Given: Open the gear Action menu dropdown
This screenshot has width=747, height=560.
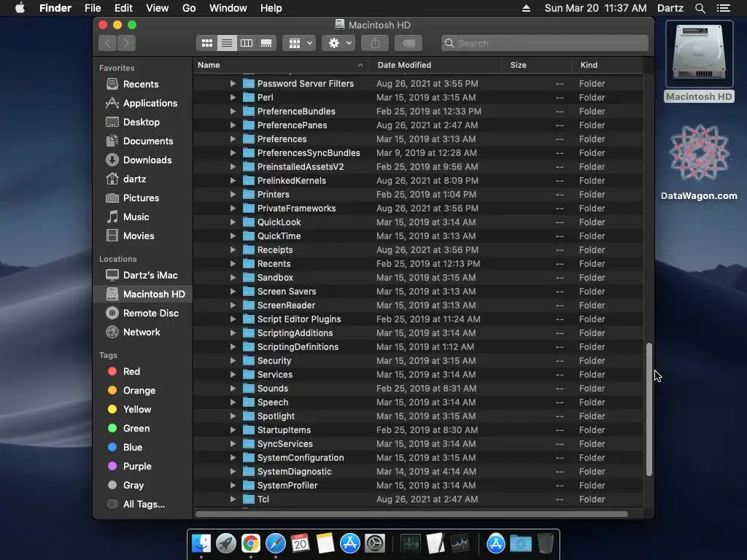Looking at the screenshot, I should [x=338, y=43].
